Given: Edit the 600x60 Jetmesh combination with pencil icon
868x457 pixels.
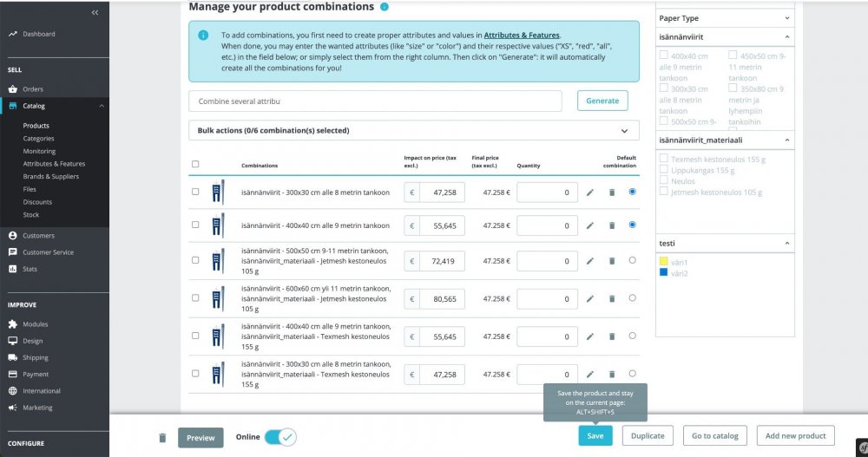Looking at the screenshot, I should pos(590,299).
